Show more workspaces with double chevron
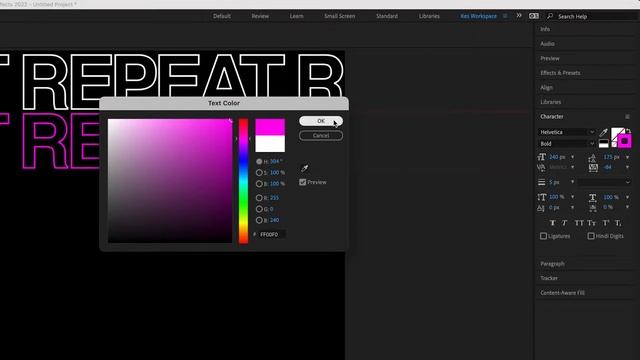Viewport: 640px width, 360px height. tap(519, 16)
